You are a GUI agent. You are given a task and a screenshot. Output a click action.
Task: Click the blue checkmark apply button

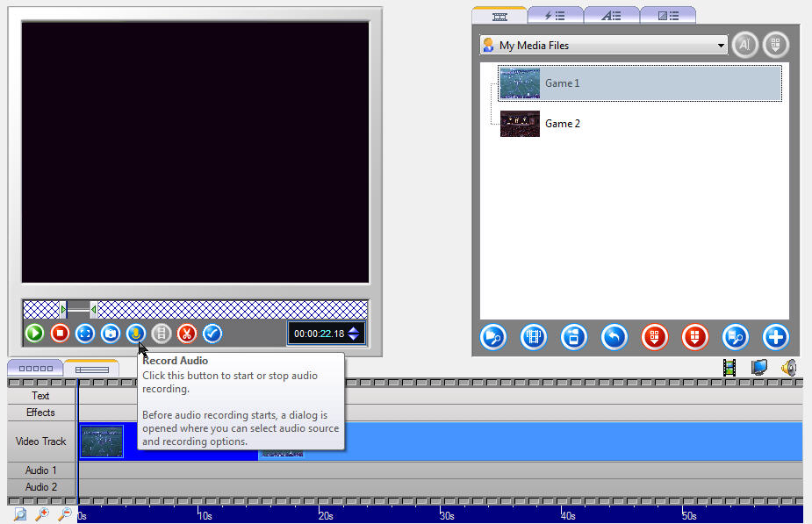[212, 333]
